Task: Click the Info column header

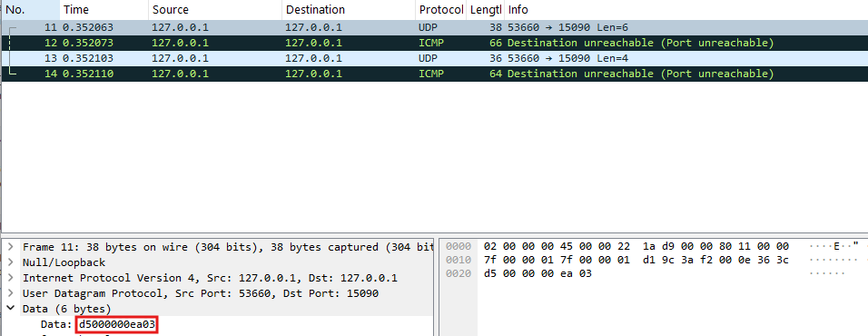Action: 686,9
